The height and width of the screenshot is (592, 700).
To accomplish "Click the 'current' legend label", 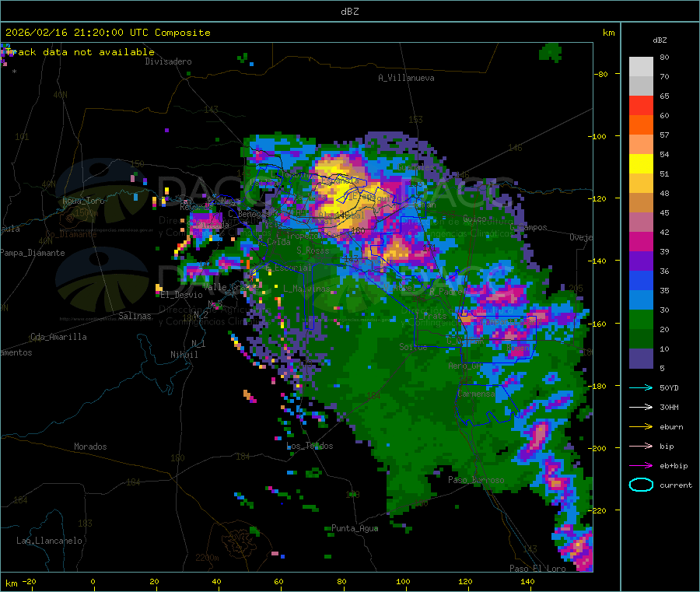I will [676, 485].
